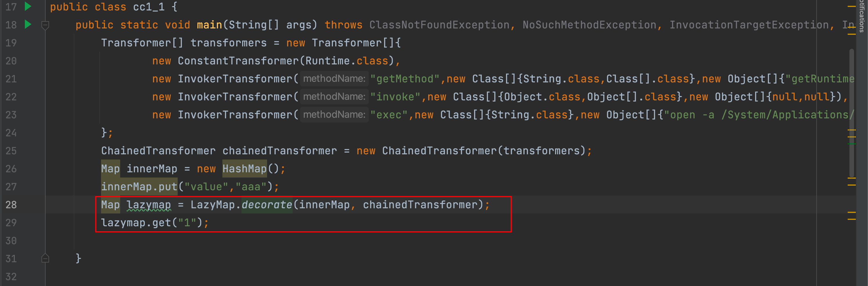Click "value" string on line 27

click(206, 187)
